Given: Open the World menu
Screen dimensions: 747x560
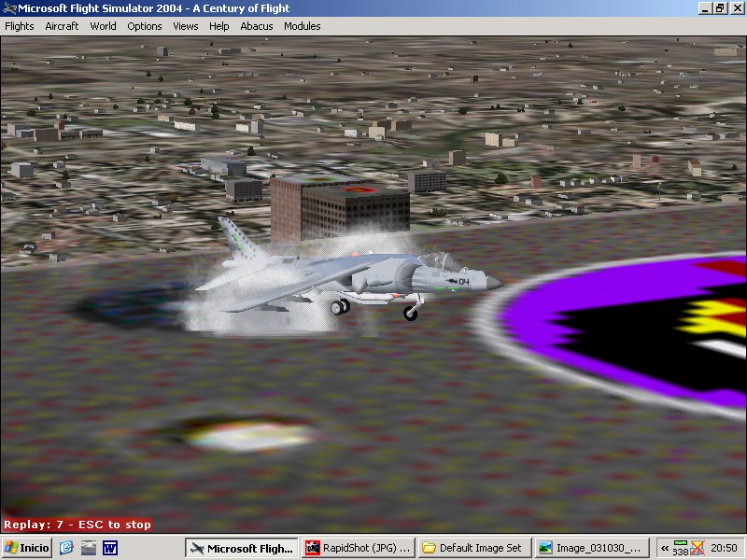Looking at the screenshot, I should pyautogui.click(x=103, y=26).
